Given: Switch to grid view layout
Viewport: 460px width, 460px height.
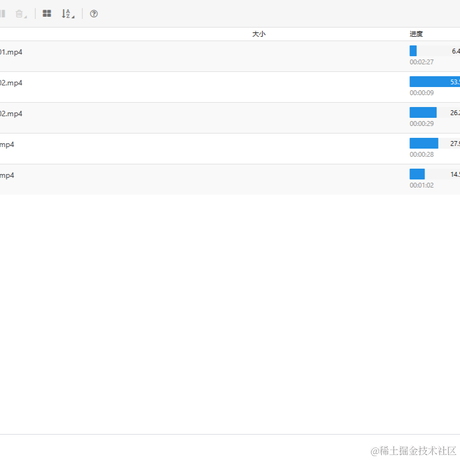Looking at the screenshot, I should point(47,14).
